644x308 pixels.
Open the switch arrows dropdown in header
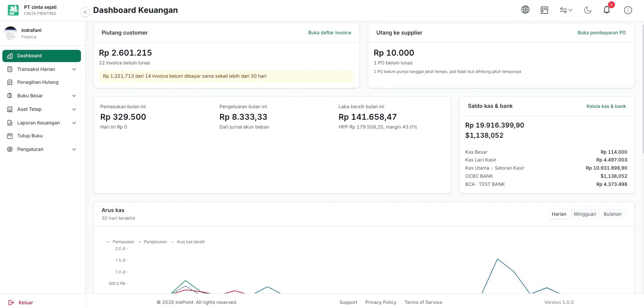click(x=566, y=10)
